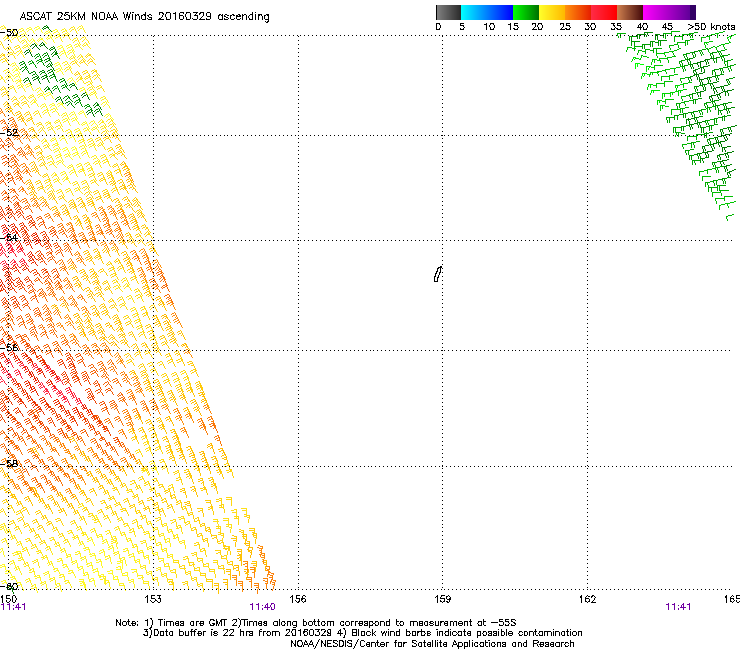Viewport: 740px width, 650px height.
Task: Click 'Black wind barbs indicate possible contamination' note
Action: (467, 633)
